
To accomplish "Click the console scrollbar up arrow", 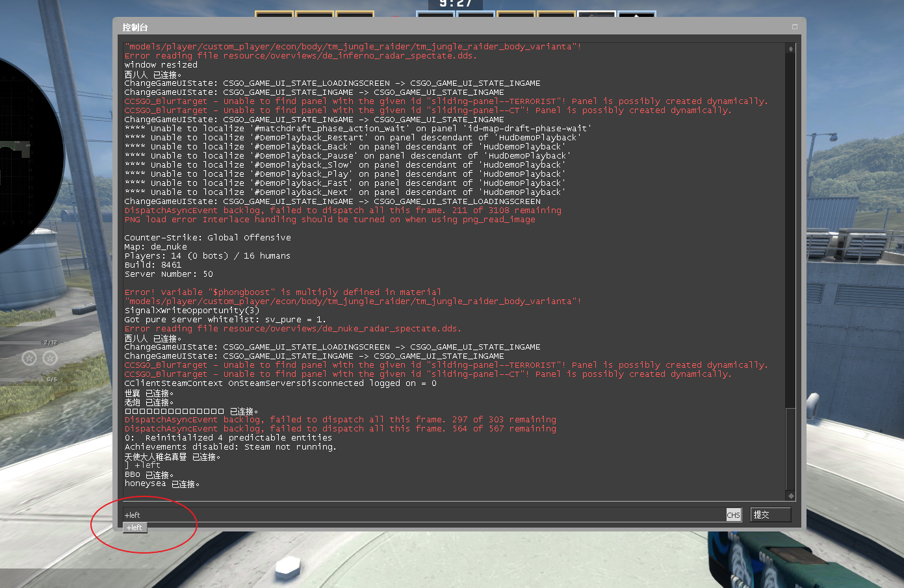I will click(790, 49).
